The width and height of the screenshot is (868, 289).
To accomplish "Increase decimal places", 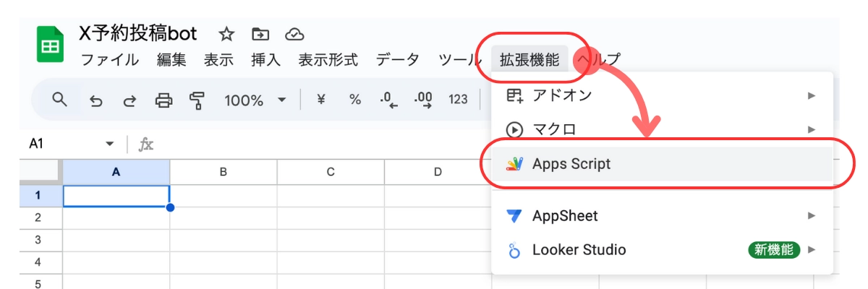I will click(423, 100).
